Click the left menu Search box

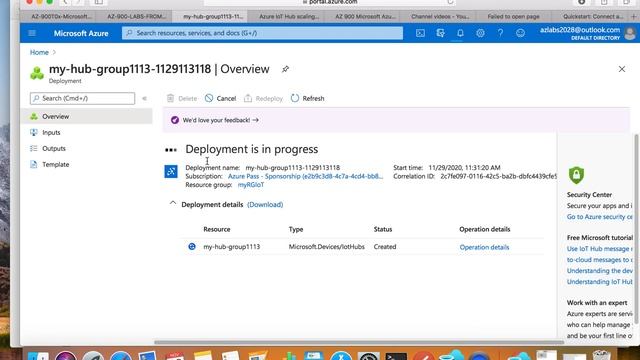pos(82,98)
